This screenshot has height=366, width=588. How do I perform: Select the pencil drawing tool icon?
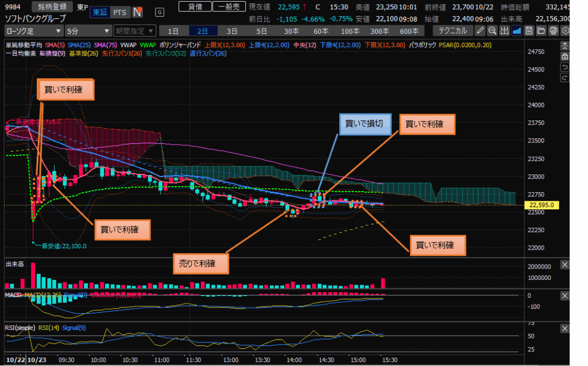point(480,31)
